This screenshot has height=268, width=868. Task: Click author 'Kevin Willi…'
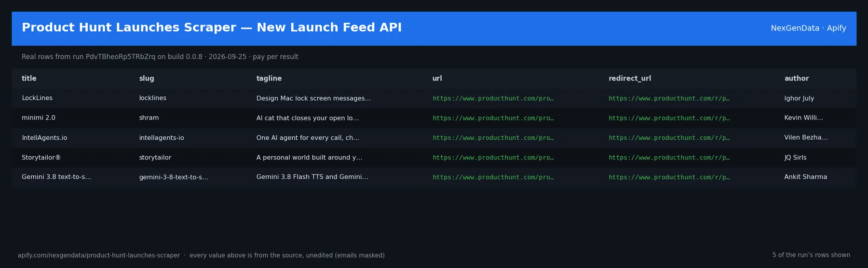coord(803,118)
